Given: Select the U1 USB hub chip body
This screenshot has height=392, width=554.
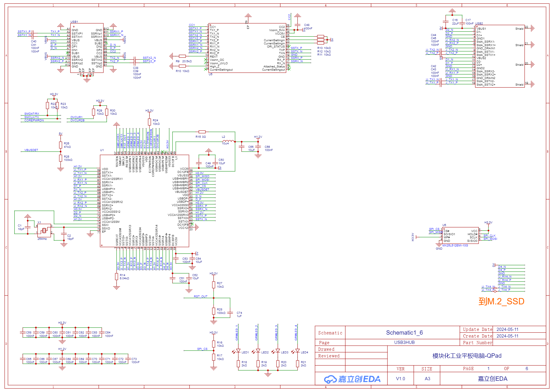Looking at the screenshot, I should click(x=145, y=201).
